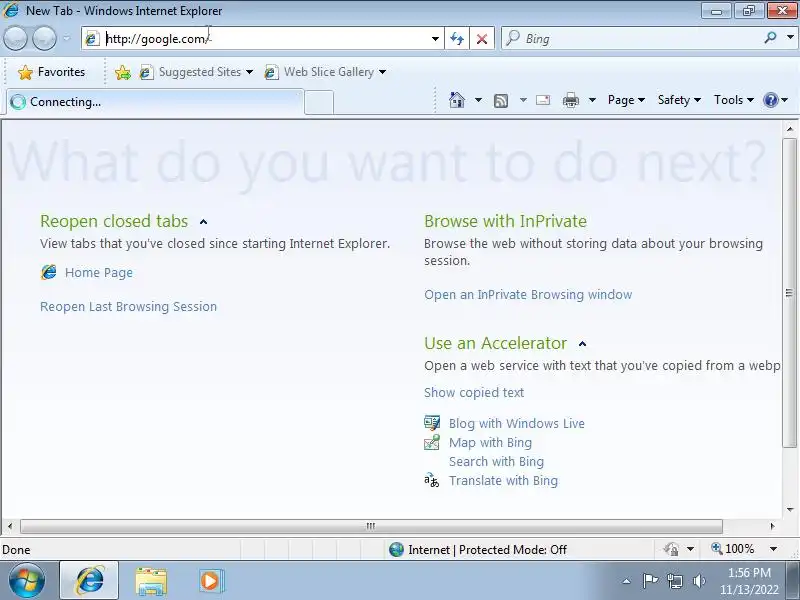Expand the Feeds dropdown arrow
This screenshot has width=800, height=600.
tap(523, 100)
